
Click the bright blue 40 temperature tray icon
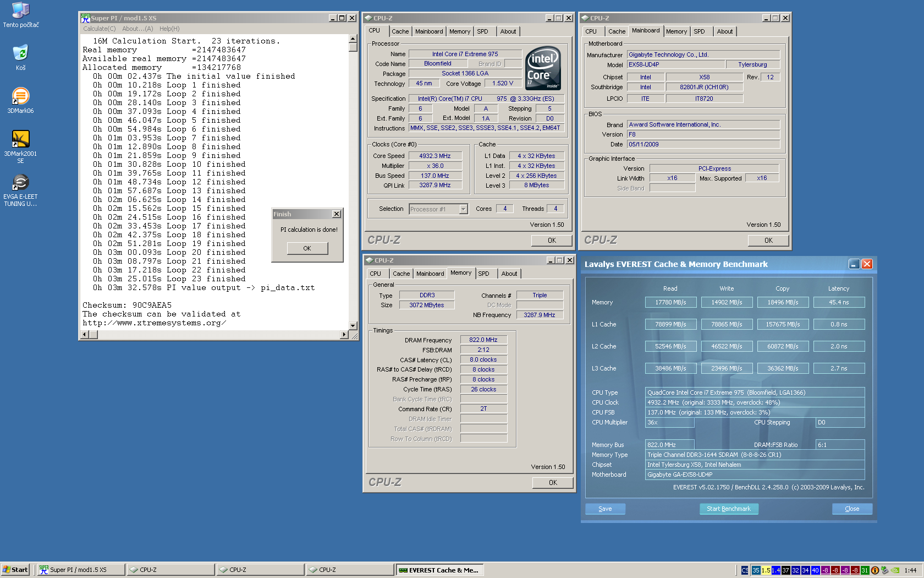(816, 570)
